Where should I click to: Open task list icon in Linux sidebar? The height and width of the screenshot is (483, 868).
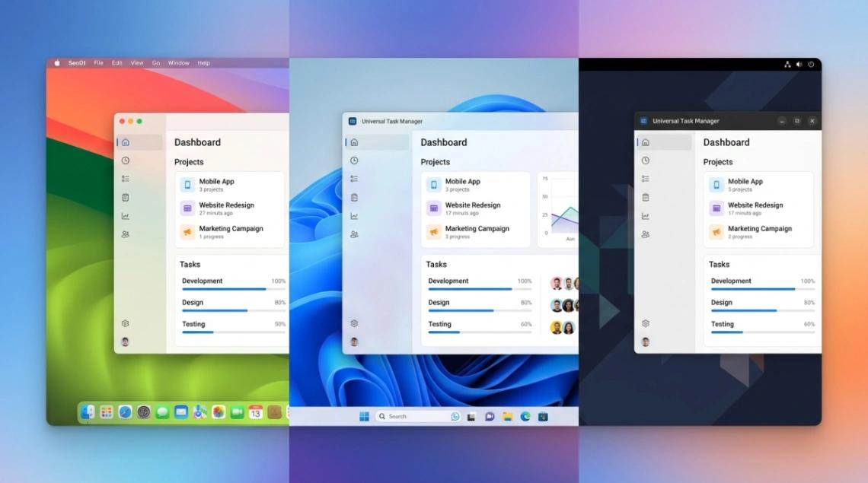pos(646,179)
